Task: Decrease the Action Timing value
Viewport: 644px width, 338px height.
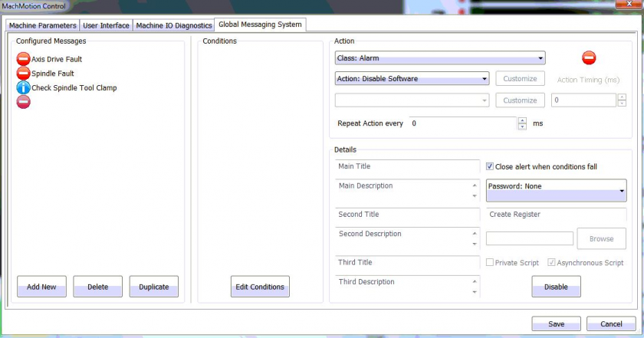Action: (622, 103)
